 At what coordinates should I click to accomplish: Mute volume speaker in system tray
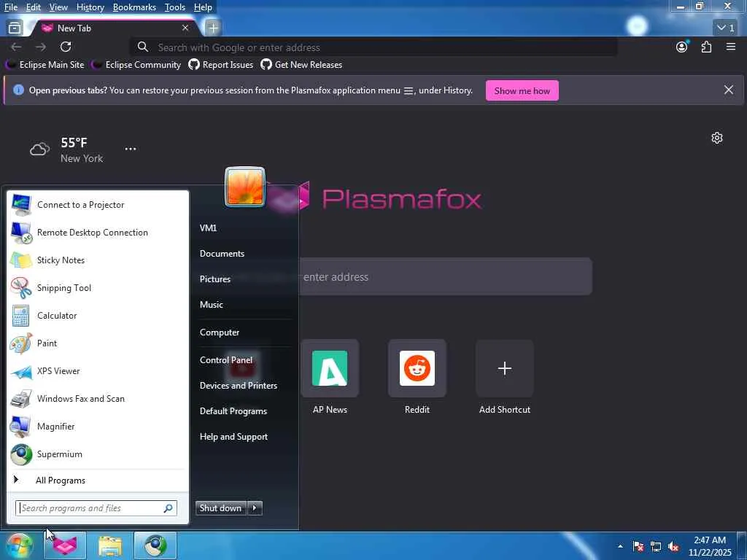coord(673,547)
